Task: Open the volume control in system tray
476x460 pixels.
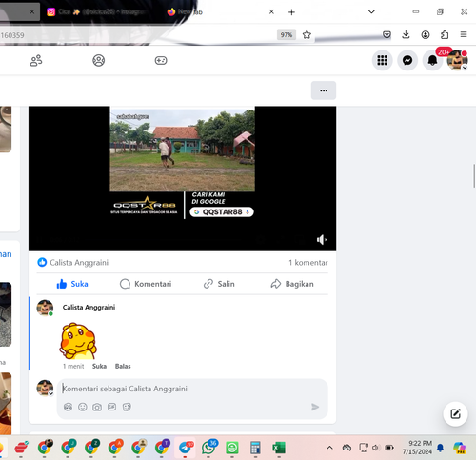Action: coord(376,448)
